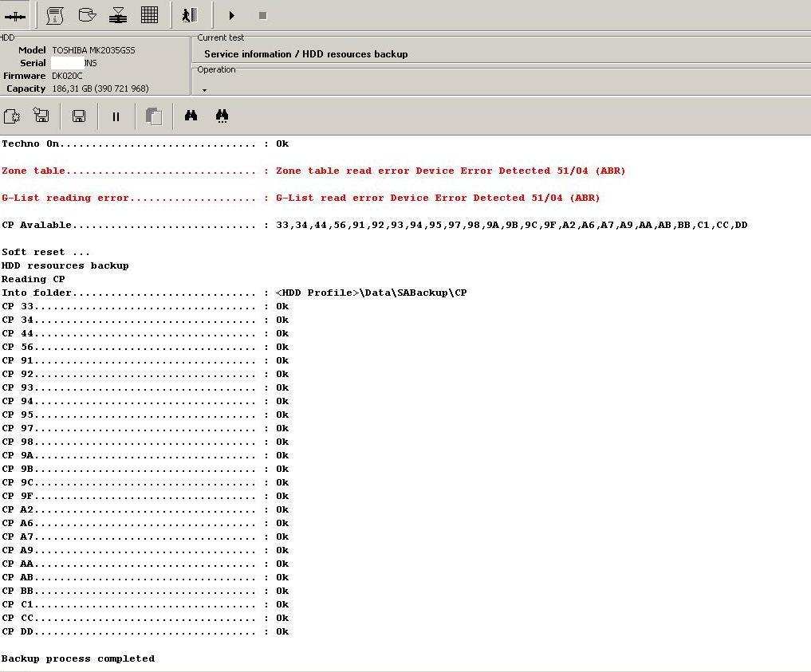
Task: Open Find using binoculars icon
Action: tap(191, 116)
